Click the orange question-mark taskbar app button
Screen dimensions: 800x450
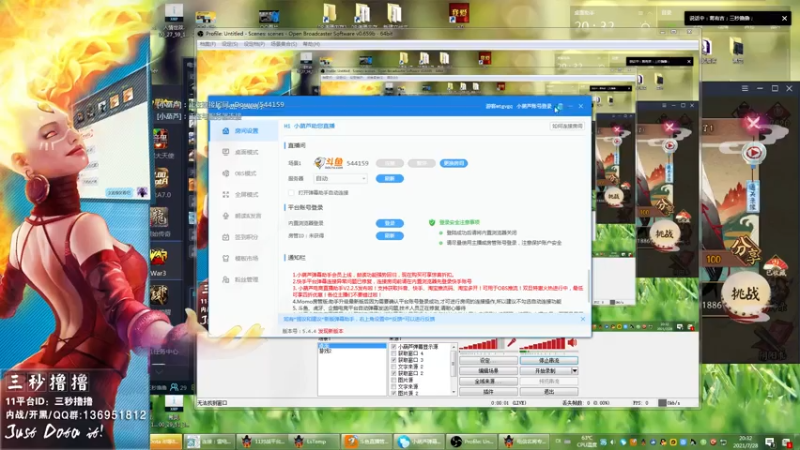367,441
